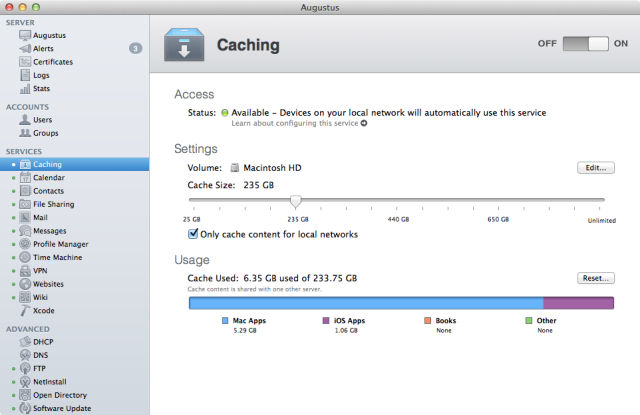Click the ADVANCED section header in sidebar
The height and width of the screenshot is (415, 640).
tap(27, 329)
